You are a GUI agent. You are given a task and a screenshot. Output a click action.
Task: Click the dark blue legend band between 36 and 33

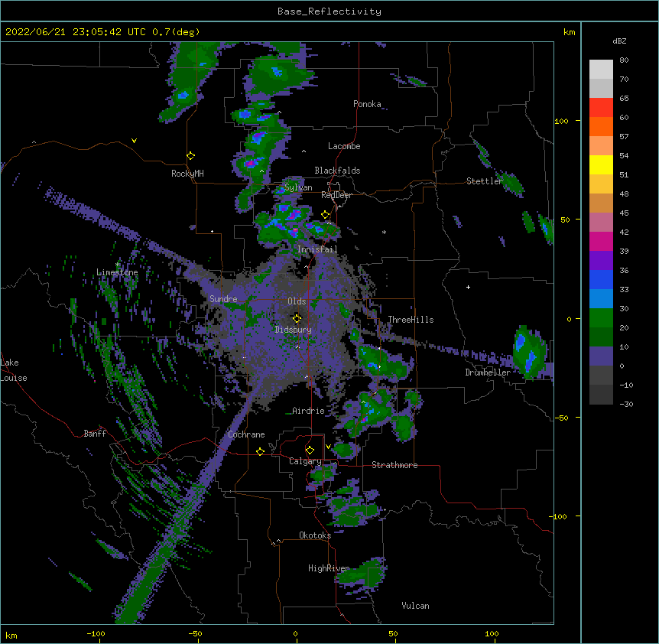[x=601, y=280]
